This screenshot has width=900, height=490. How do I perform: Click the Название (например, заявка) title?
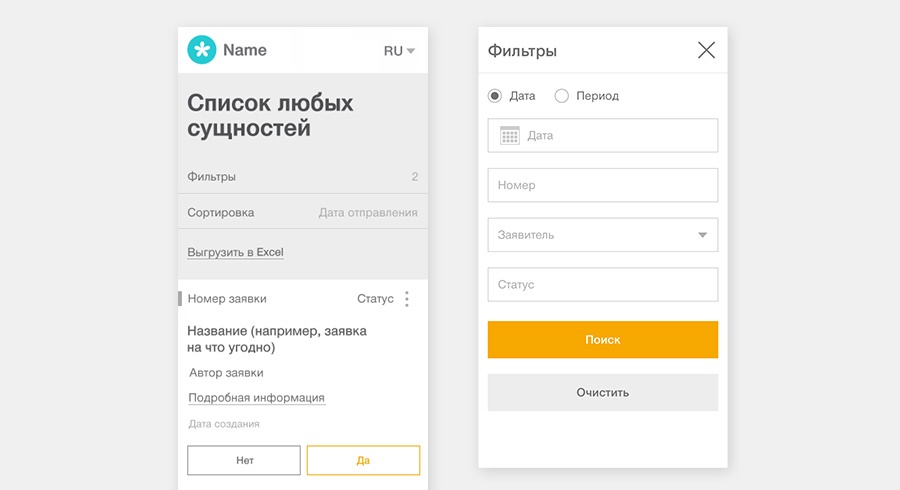tap(277, 339)
